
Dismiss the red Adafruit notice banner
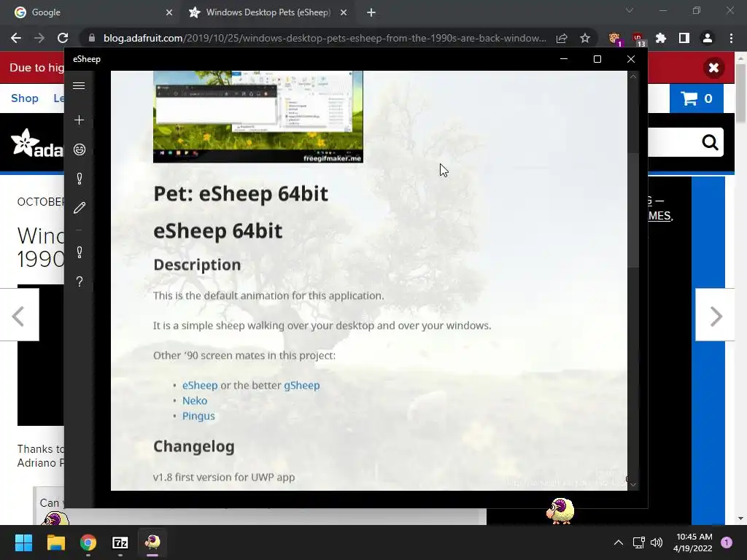click(x=713, y=68)
